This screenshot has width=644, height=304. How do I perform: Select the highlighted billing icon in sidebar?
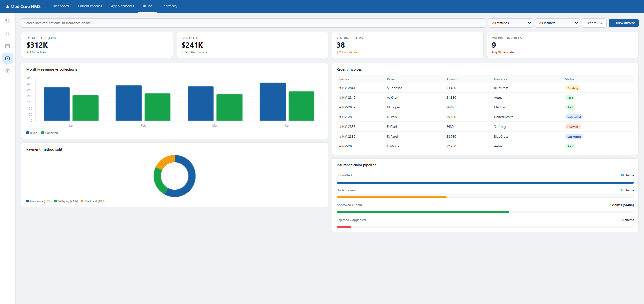tap(7, 58)
